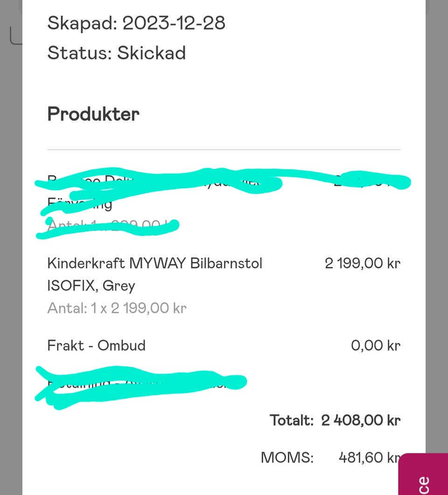Click the Antal: 1 x 2 199,00 kr line
This screenshot has width=448, height=495.
pos(117,308)
